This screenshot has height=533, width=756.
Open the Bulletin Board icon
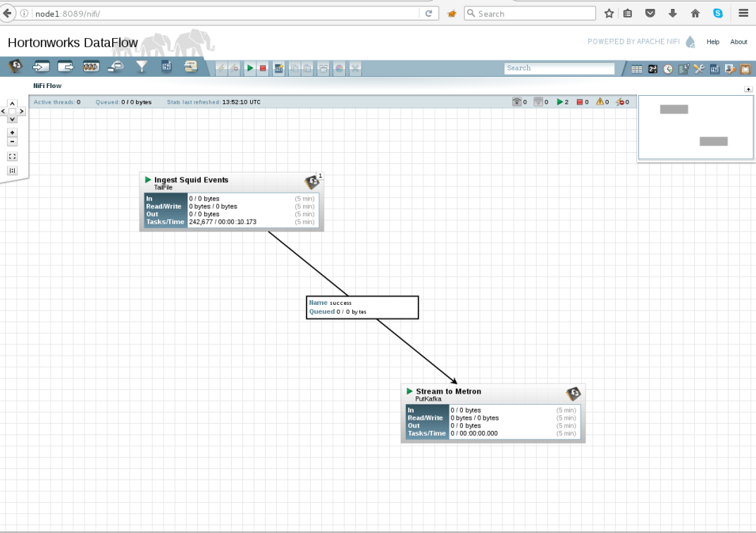(x=745, y=70)
